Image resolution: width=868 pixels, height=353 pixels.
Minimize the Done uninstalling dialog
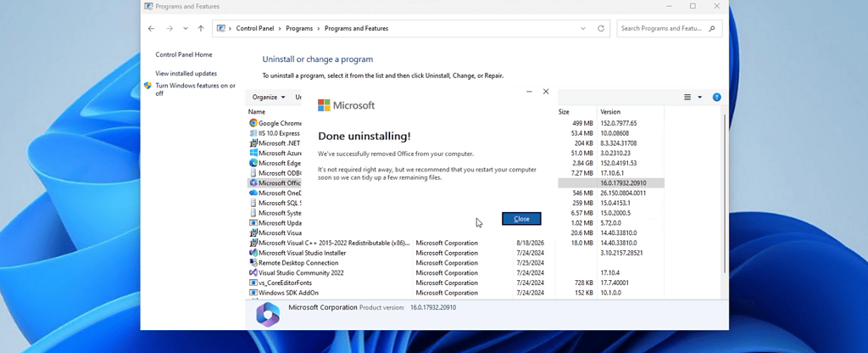pyautogui.click(x=529, y=92)
